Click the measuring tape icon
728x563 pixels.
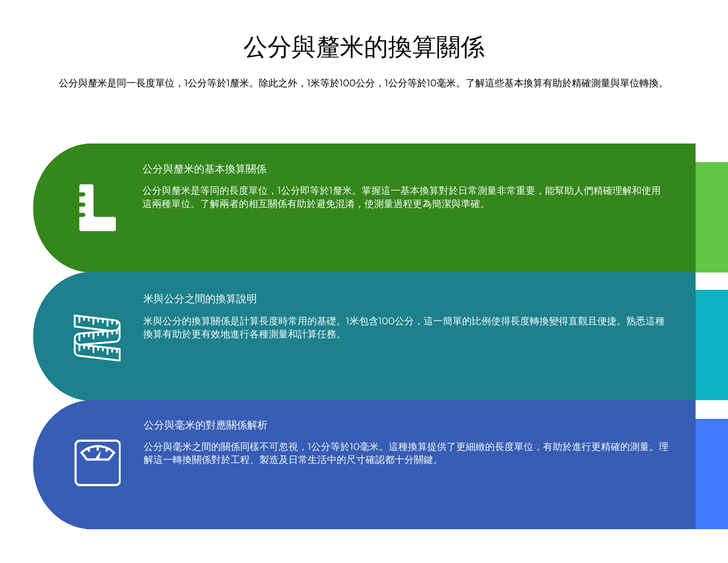[97, 338]
